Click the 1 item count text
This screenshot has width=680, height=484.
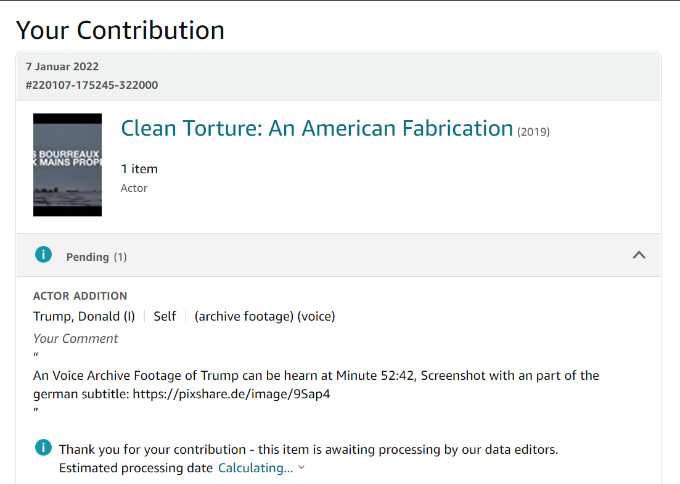pos(139,169)
